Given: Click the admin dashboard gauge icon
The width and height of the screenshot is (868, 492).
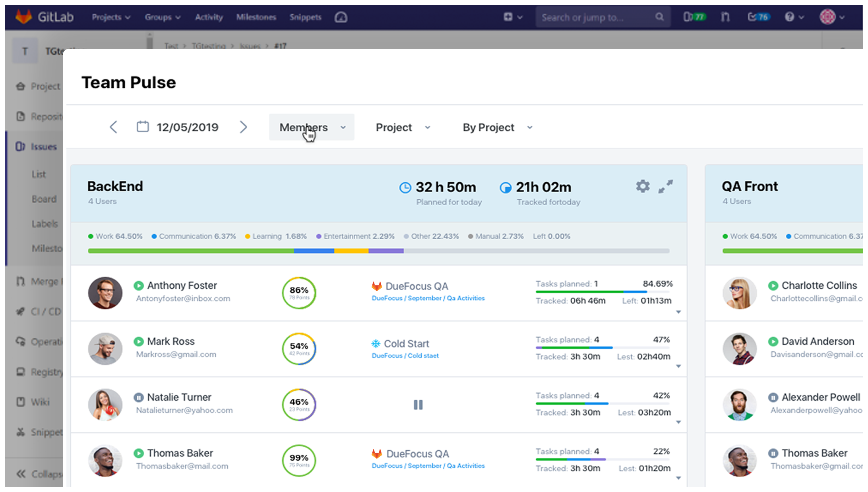Looking at the screenshot, I should pyautogui.click(x=341, y=17).
